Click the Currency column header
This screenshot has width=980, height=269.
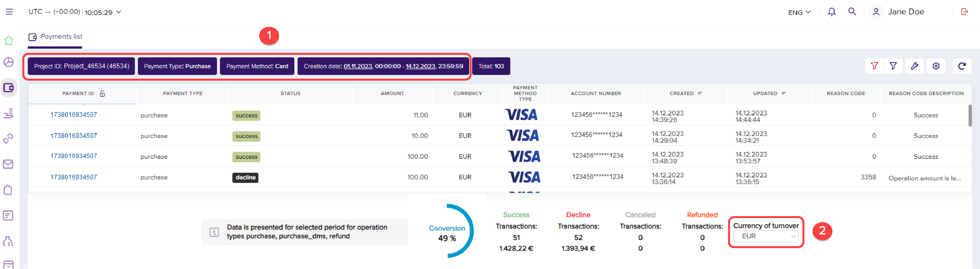[467, 93]
